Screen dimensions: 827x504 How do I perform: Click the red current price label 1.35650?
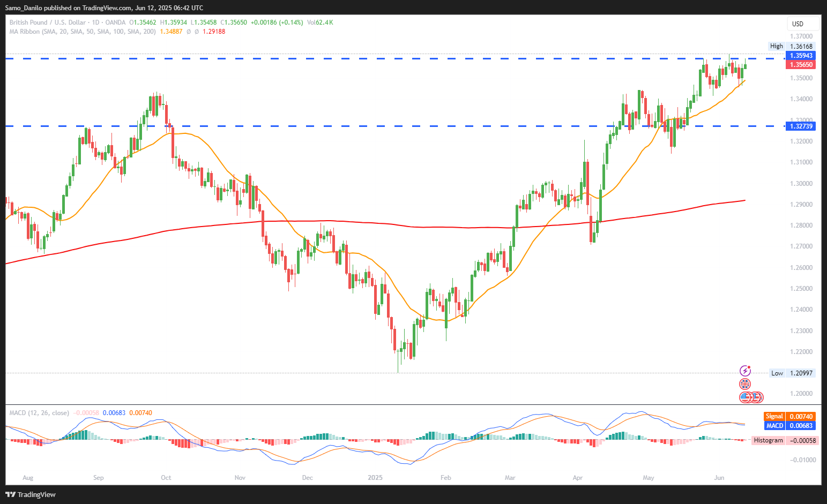801,65
